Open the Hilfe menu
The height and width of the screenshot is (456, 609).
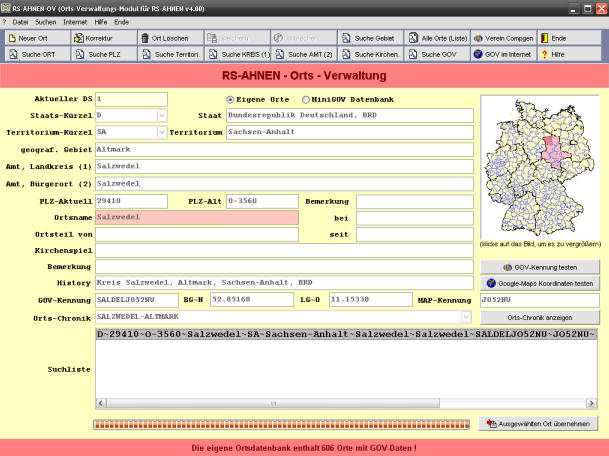(x=101, y=22)
